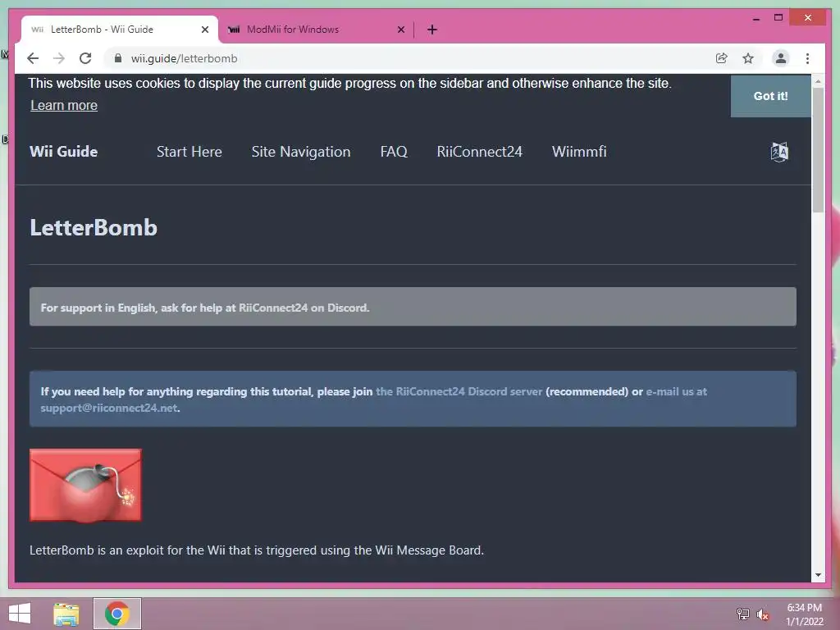The image size is (840, 630).
Task: Open the Learn more cookie link
Action: pyautogui.click(x=64, y=106)
